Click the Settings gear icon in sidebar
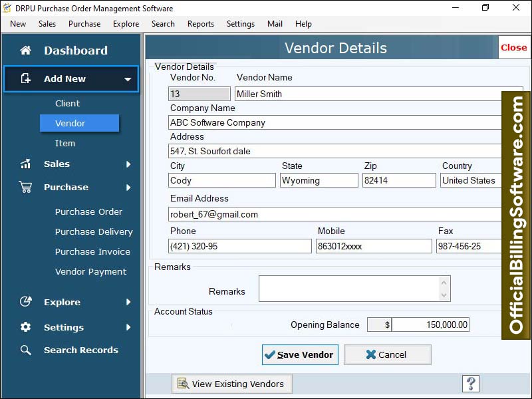 (26, 327)
